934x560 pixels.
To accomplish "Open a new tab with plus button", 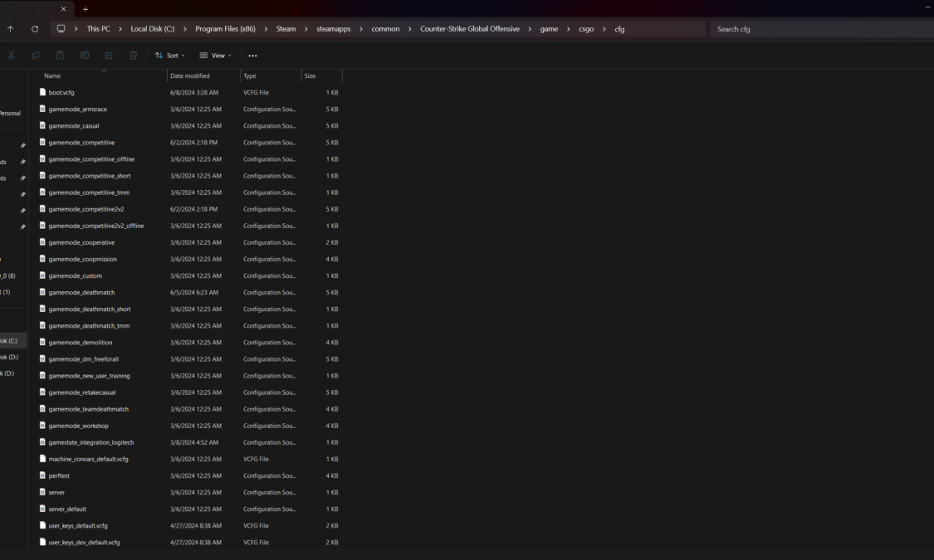I will [x=86, y=9].
